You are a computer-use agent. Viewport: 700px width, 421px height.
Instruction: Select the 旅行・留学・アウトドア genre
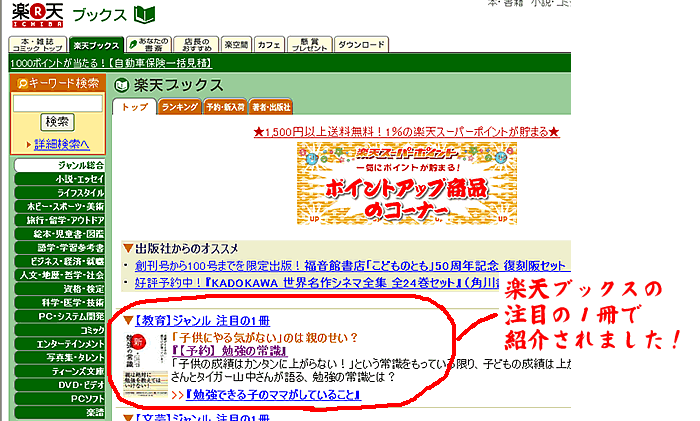point(60,220)
